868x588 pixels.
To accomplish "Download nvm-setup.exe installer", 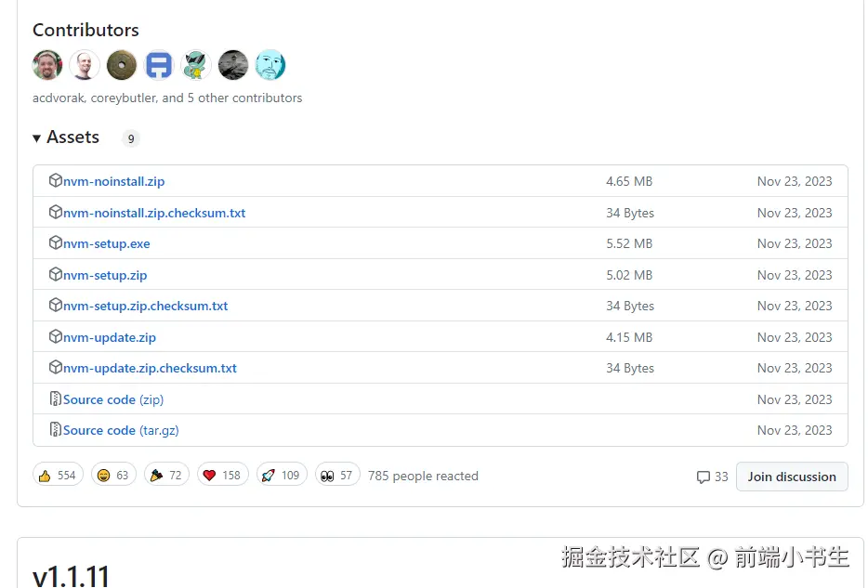I will [x=106, y=244].
